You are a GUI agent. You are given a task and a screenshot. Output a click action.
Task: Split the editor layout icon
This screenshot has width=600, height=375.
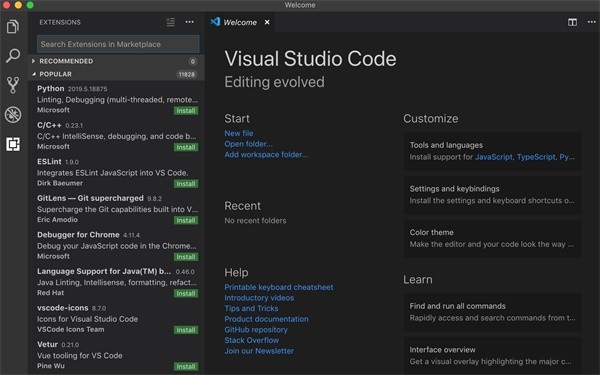[572, 22]
